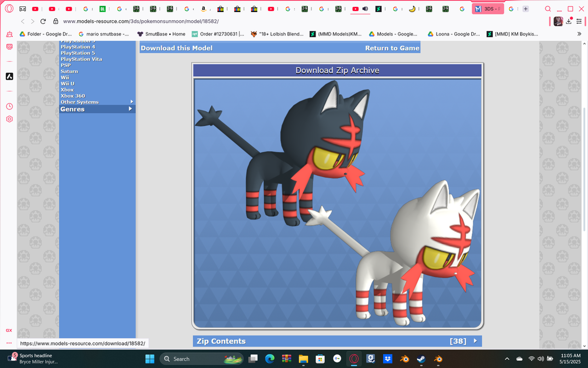Expand Other Systems submenu
The width and height of the screenshot is (588, 368).
tap(97, 102)
